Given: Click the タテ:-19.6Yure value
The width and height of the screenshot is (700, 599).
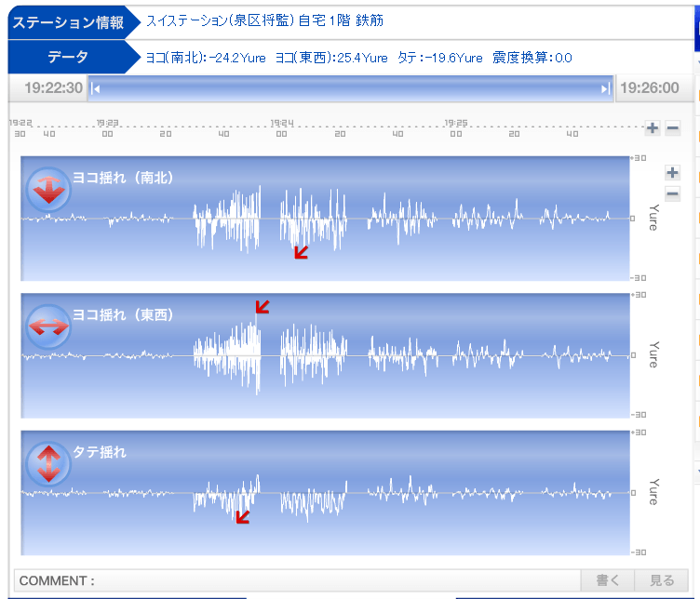Looking at the screenshot, I should coord(439,58).
